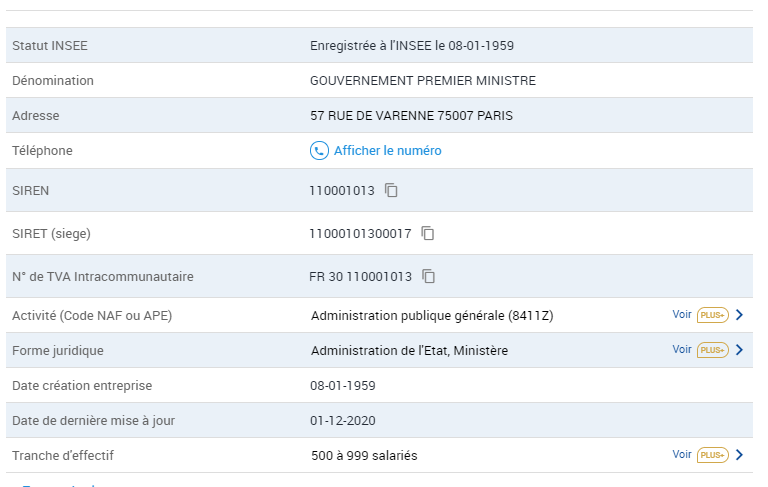
Task: Click the Statut INSEE label
Action: pos(50,46)
